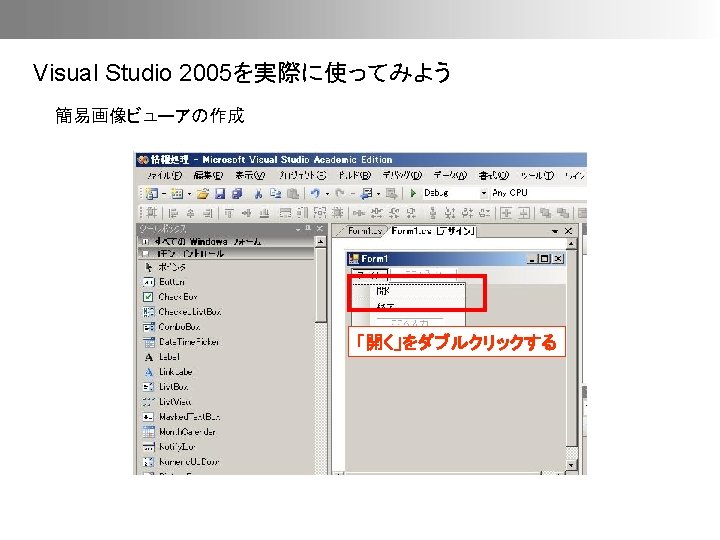
Task: Toggle the toolbox auto-hide pin
Action: (309, 228)
